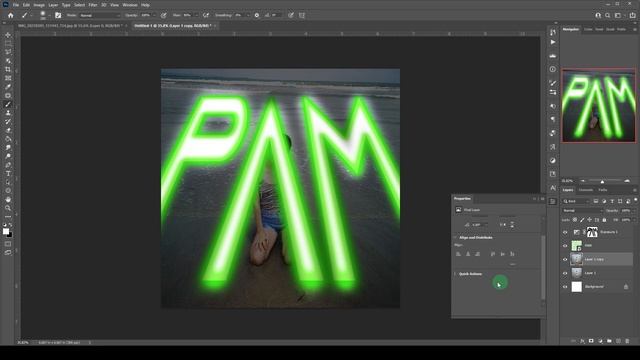Open the Opacity dropdown in options bar
This screenshot has width=640, height=360.
pos(153,15)
